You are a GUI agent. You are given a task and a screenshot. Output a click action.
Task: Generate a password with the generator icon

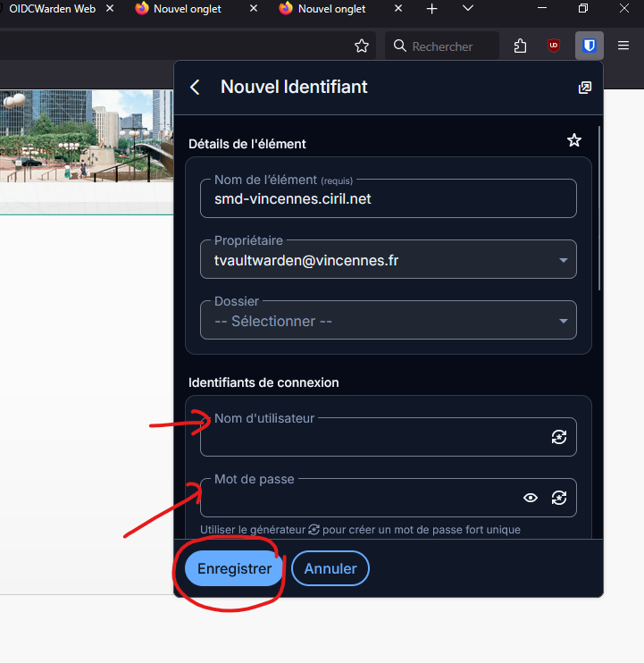click(559, 498)
